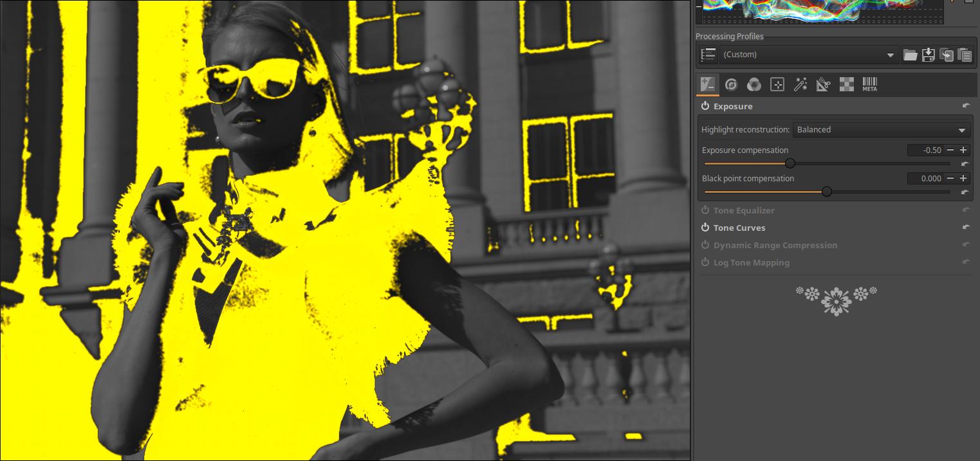This screenshot has width=980, height=461.
Task: Switch to the magic wand effects tab
Action: tap(800, 84)
